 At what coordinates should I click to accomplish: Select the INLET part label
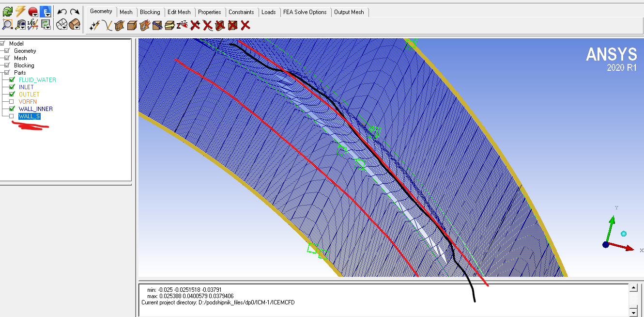[x=26, y=87]
